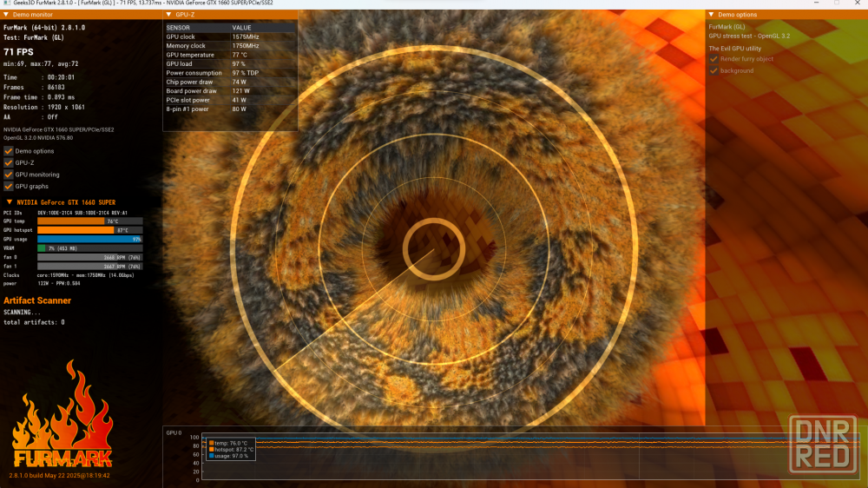Click the Frame time 0.893 ms line
This screenshot has height=488, width=868.
pyautogui.click(x=39, y=97)
